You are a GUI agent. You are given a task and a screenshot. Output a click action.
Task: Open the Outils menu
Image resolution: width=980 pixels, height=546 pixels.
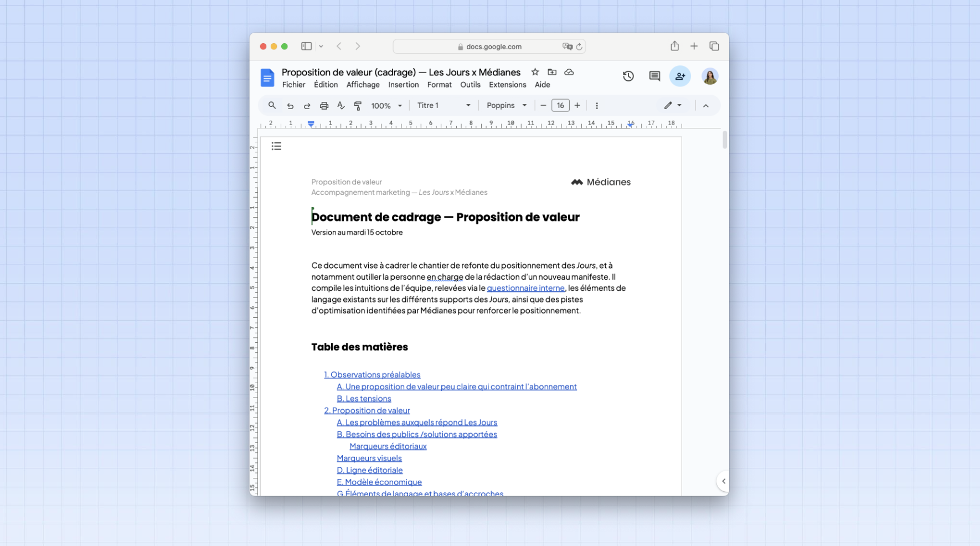click(x=470, y=85)
